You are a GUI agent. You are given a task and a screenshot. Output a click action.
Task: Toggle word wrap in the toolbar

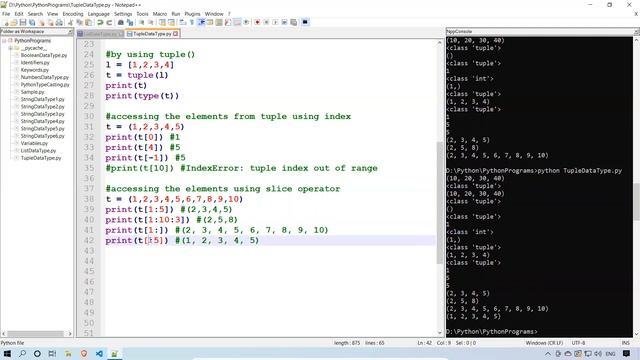pos(182,22)
